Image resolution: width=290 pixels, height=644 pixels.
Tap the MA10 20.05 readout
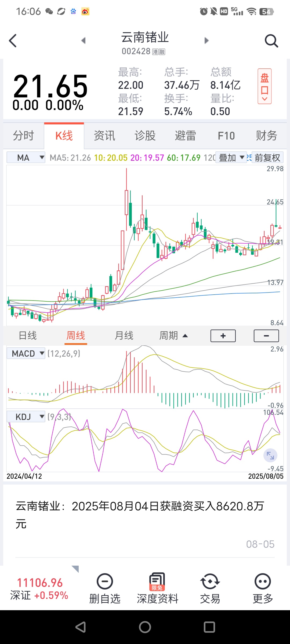point(111,158)
